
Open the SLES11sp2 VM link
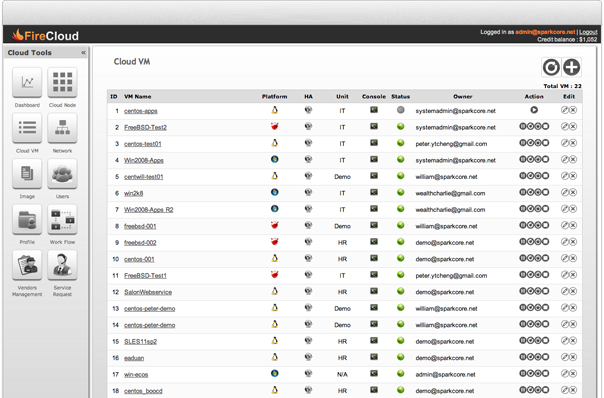coord(140,342)
